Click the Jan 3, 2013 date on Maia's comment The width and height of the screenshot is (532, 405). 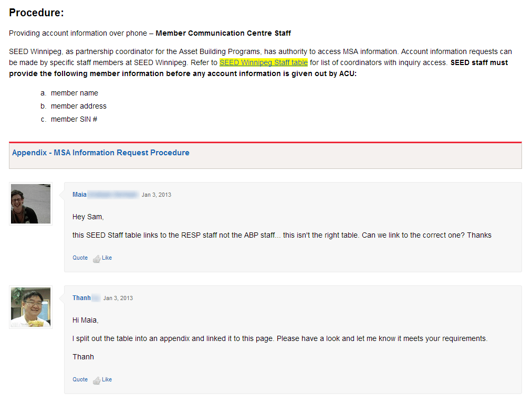pyautogui.click(x=157, y=195)
